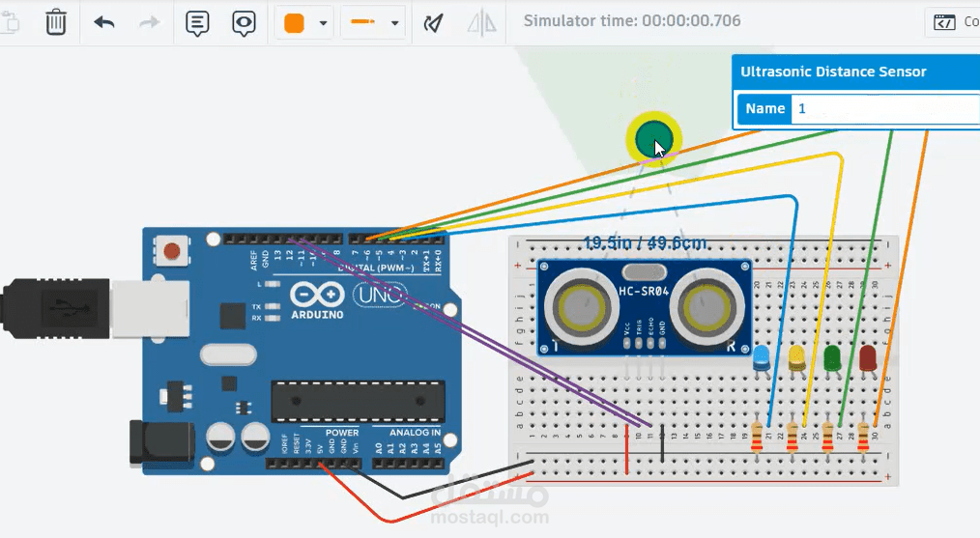The height and width of the screenshot is (538, 980).
Task: Redo with the forward arrow icon
Action: tap(150, 23)
